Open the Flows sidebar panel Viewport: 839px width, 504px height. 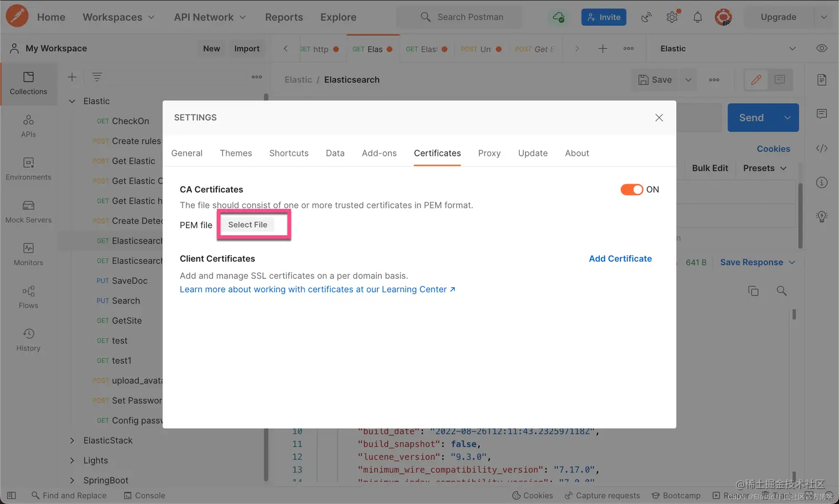click(28, 297)
